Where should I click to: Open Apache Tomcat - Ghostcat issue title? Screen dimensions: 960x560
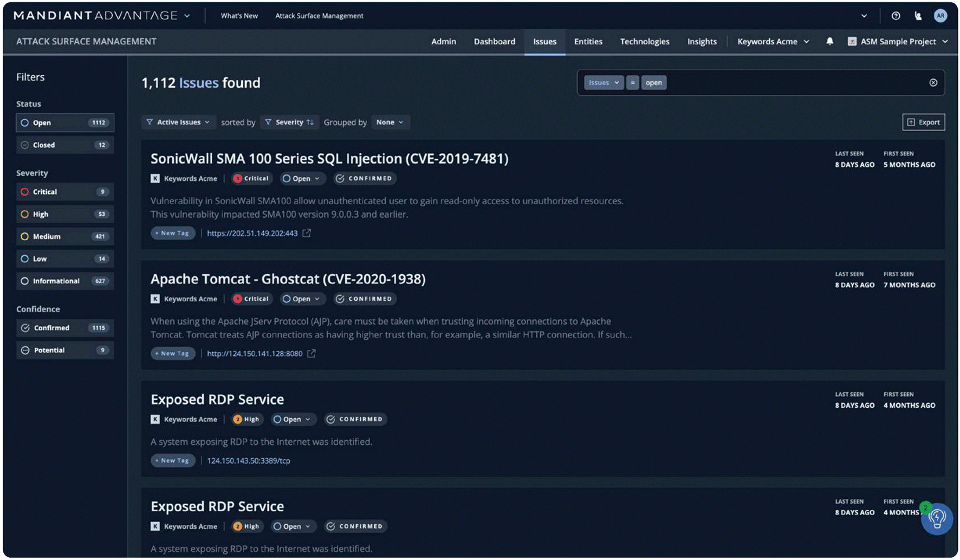(288, 278)
